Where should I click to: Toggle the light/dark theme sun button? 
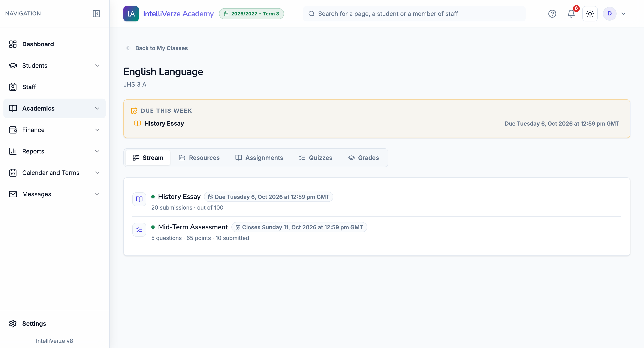click(590, 13)
